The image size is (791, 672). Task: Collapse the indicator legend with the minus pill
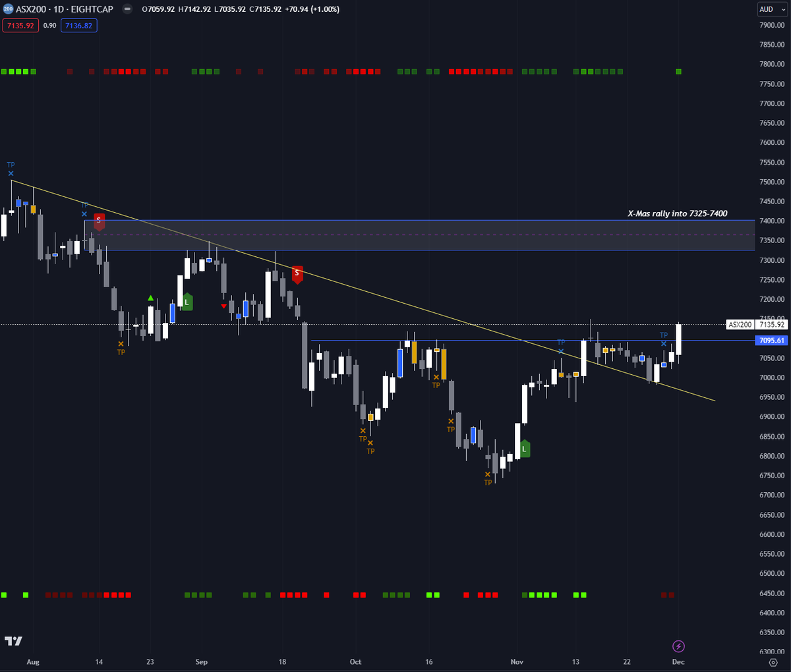[127, 9]
